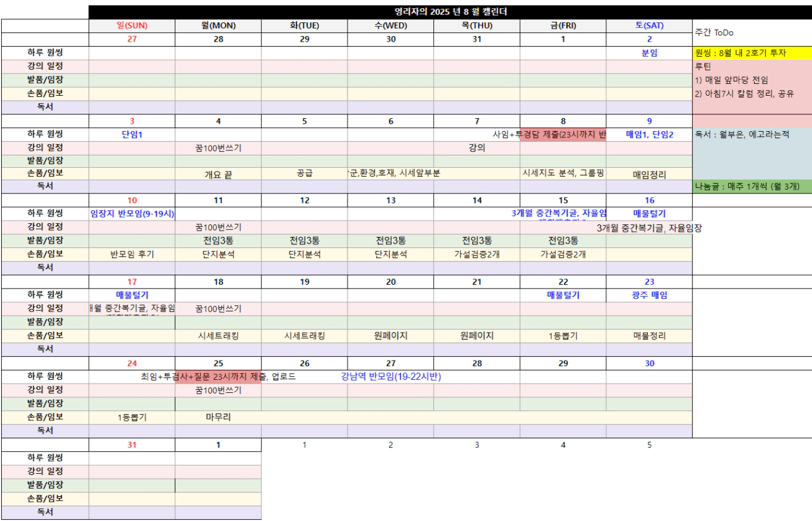Click the 일(SUN) column header
Image resolution: width=812 pixels, height=521 pixels.
pyautogui.click(x=132, y=25)
